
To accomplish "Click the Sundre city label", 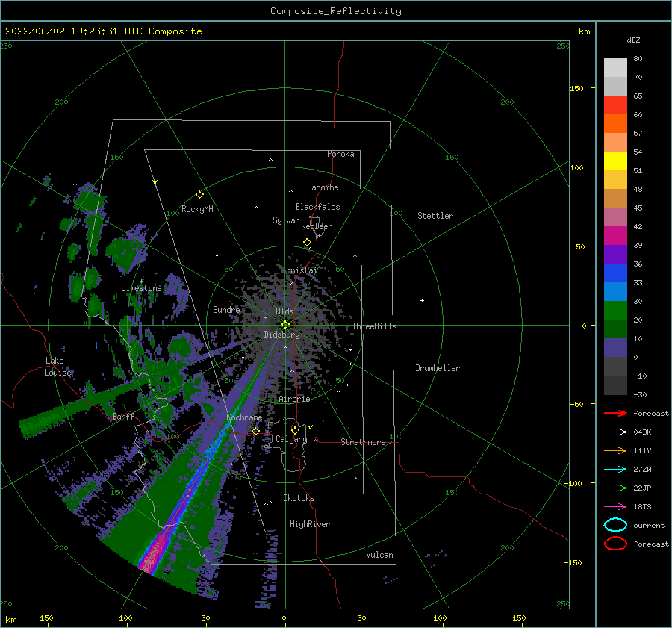I will coord(226,309).
